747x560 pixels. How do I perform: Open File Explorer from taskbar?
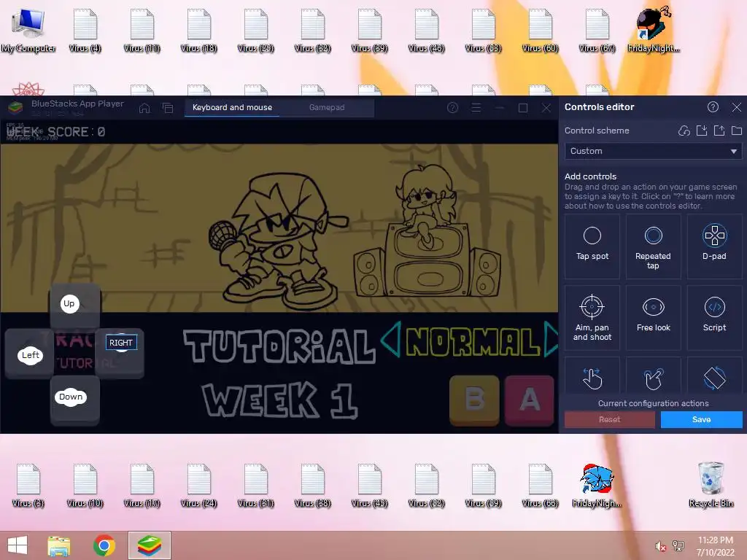pyautogui.click(x=59, y=545)
